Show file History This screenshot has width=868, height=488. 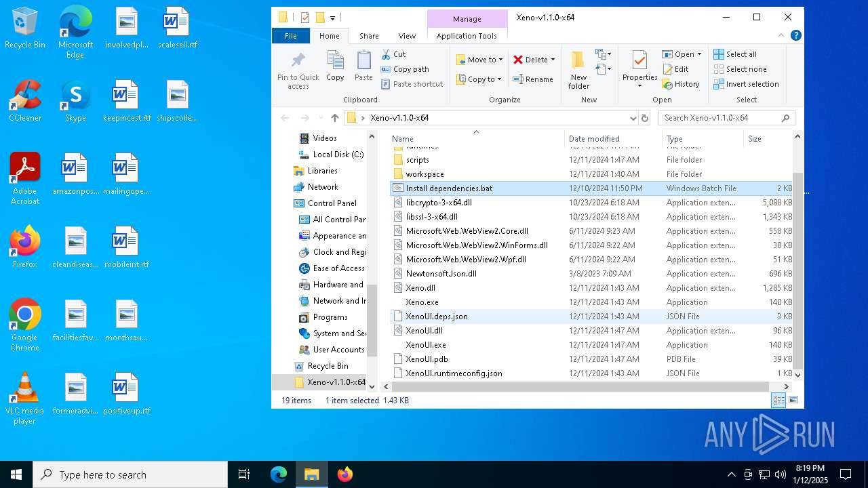[681, 84]
